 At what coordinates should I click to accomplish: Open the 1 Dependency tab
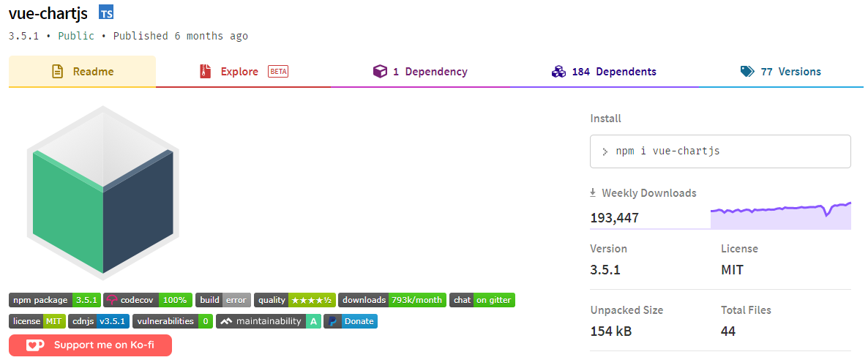(x=420, y=72)
